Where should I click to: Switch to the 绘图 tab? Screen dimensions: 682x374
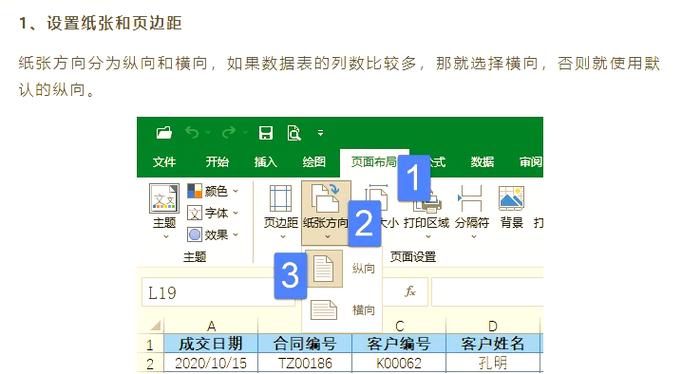(x=314, y=162)
